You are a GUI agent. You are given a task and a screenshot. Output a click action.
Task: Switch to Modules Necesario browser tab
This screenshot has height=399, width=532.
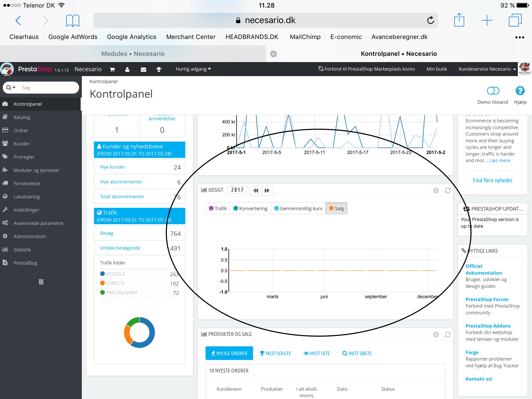(x=133, y=54)
